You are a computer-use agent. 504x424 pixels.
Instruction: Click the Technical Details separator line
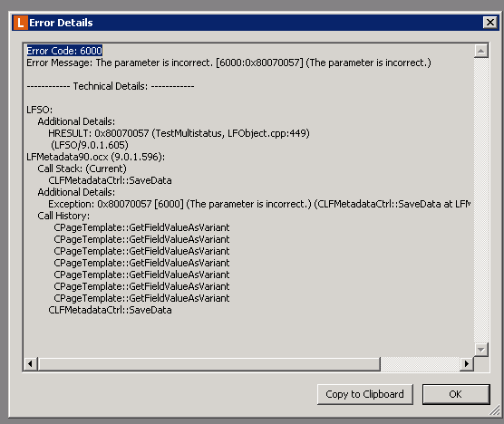click(x=111, y=86)
